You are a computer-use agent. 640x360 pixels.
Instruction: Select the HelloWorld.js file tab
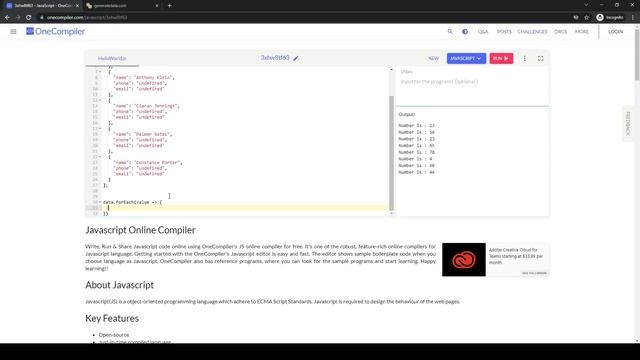tap(112, 58)
